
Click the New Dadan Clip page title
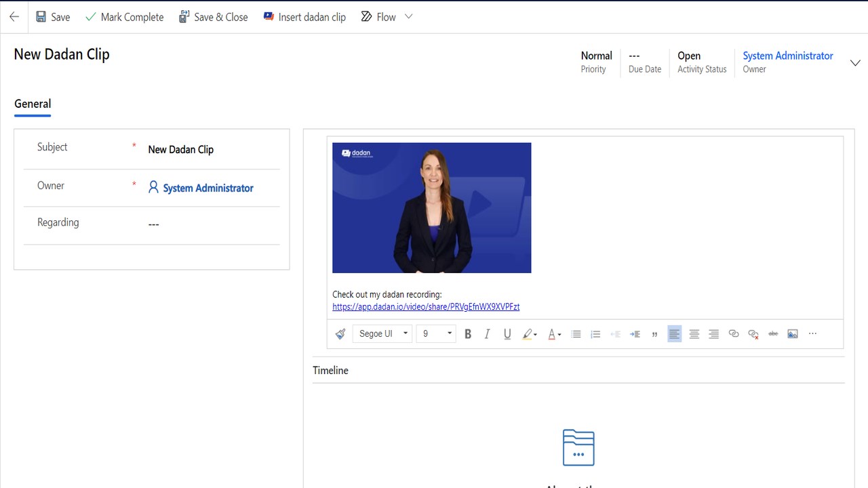pyautogui.click(x=62, y=55)
